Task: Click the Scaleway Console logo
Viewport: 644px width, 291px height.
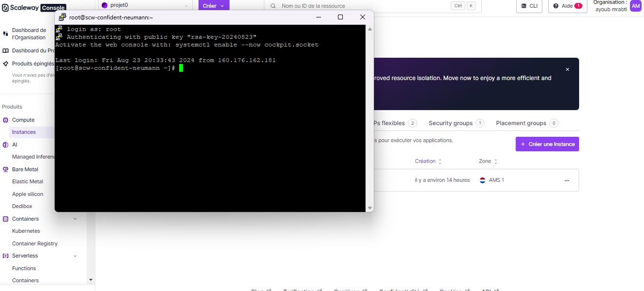Action: [34, 8]
